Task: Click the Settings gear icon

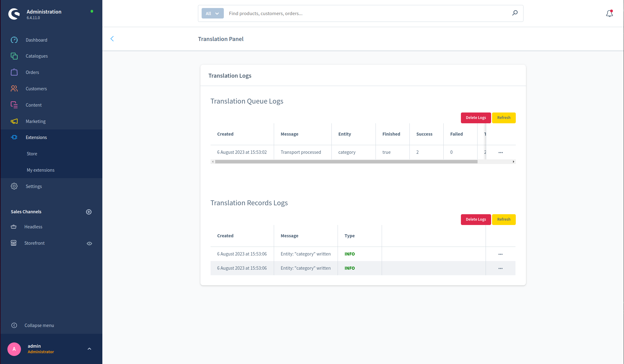Action: pyautogui.click(x=14, y=186)
